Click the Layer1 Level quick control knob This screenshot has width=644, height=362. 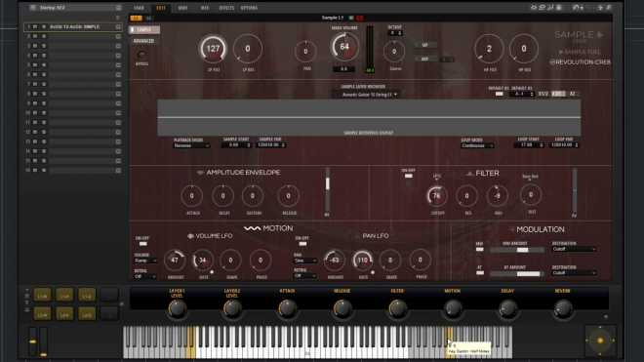pos(177,308)
